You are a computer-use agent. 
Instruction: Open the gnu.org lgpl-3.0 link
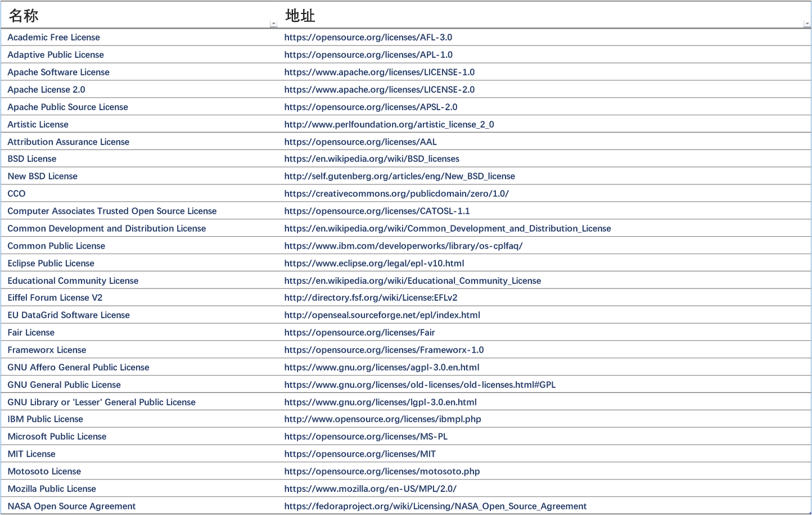click(x=381, y=402)
